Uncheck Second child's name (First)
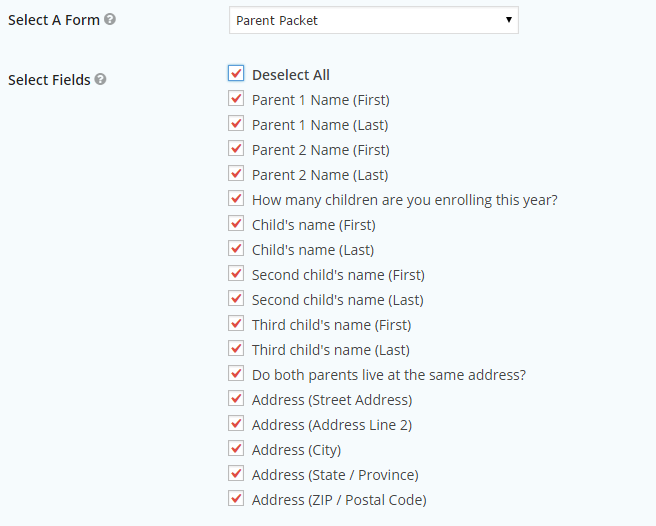Screen dimensions: 656x526 236,273
